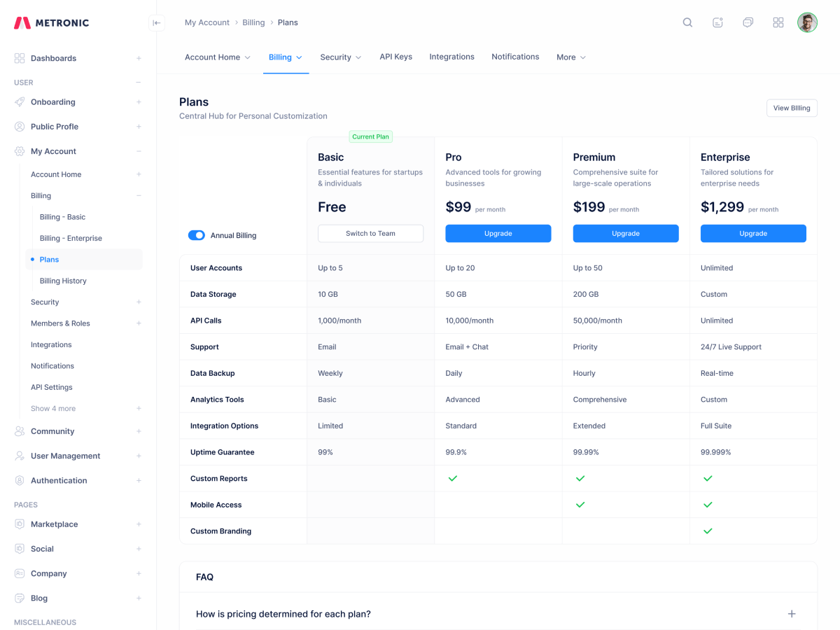840x630 pixels.
Task: Toggle the Annual Billing switch
Action: coord(196,236)
